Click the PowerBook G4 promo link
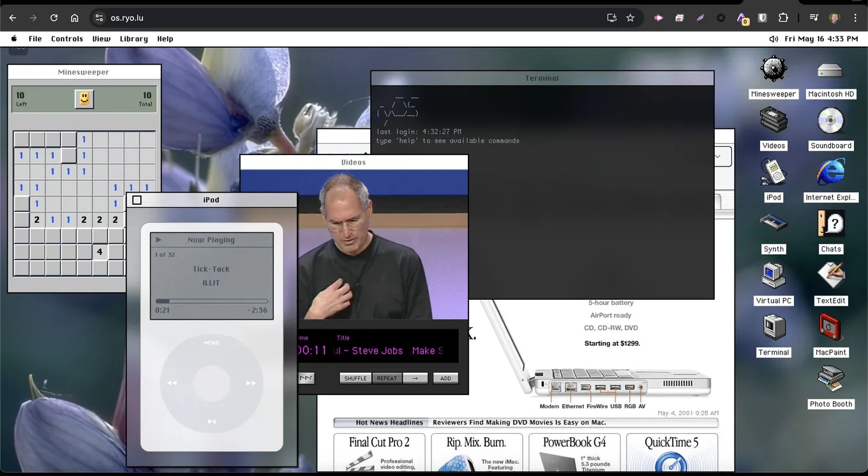Screen dimensions: 868x476 click(x=574, y=452)
